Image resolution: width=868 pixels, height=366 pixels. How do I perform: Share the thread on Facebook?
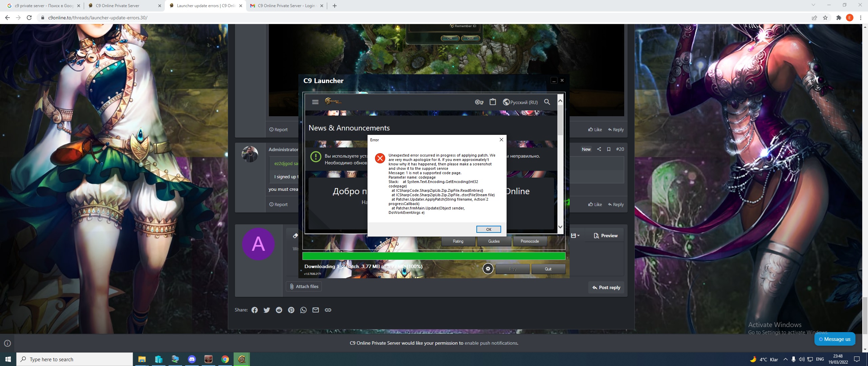[x=255, y=310]
